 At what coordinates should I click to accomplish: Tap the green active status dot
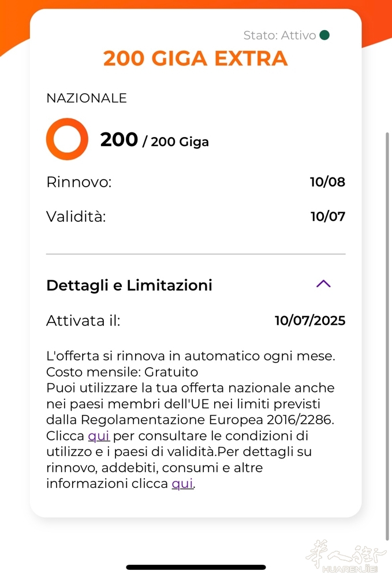pos(324,35)
